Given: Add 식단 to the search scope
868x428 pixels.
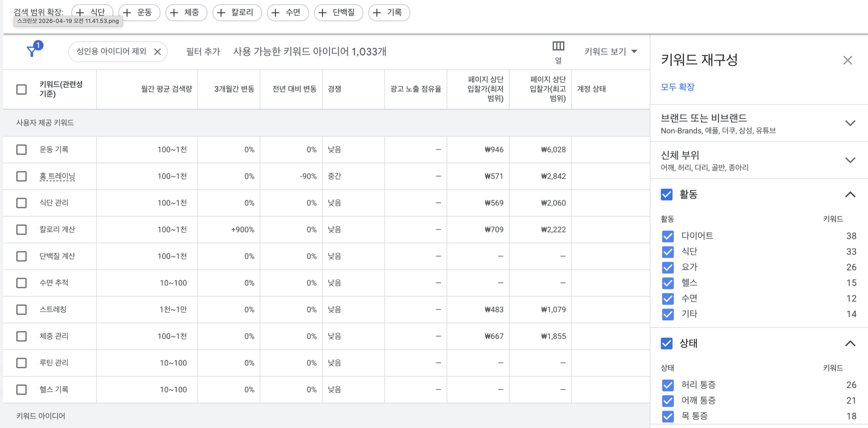Looking at the screenshot, I should coord(91,12).
